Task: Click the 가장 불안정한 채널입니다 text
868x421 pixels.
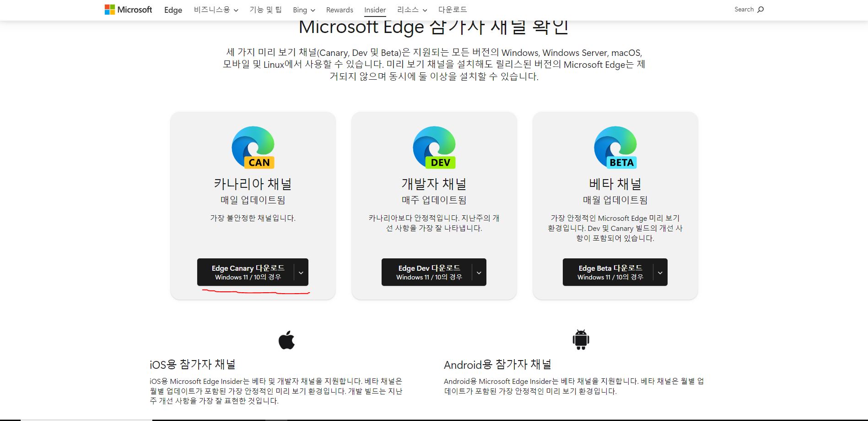Action: tap(253, 218)
